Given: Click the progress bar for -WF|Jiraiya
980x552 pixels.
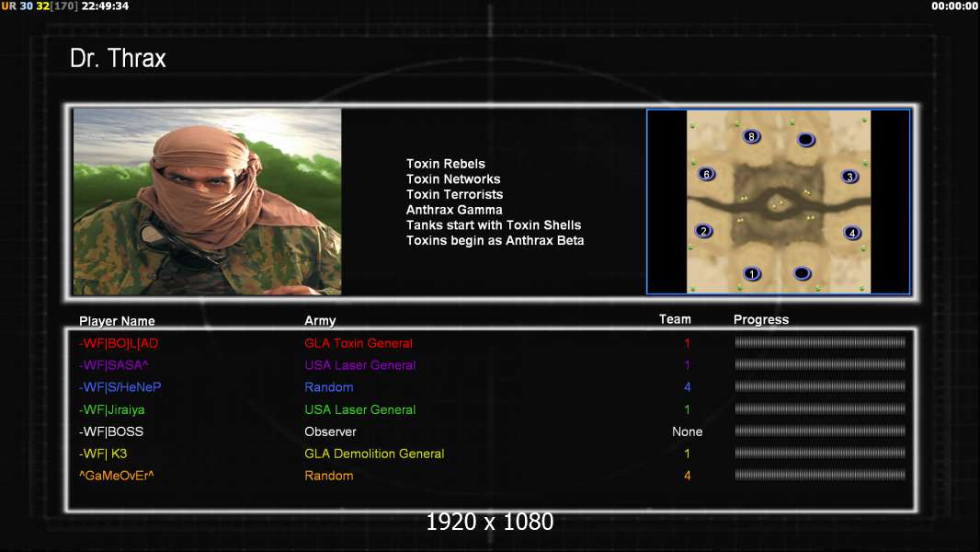Looking at the screenshot, I should pyautogui.click(x=820, y=408).
